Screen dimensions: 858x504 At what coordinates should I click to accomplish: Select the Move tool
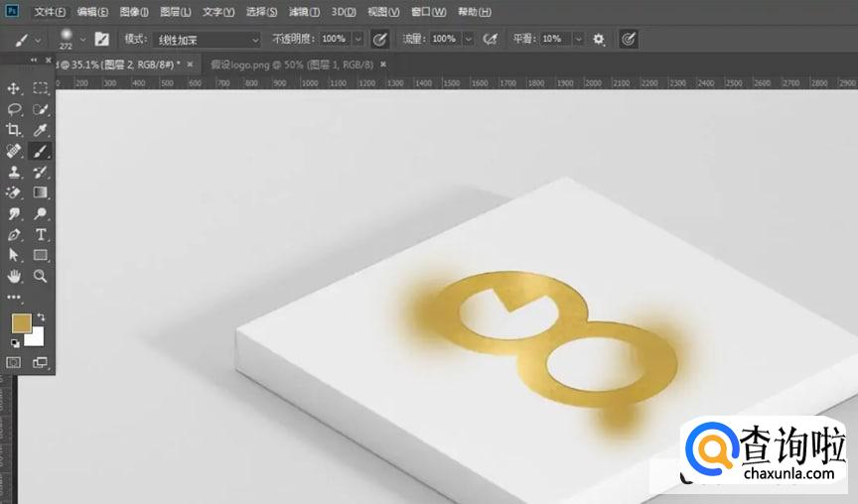(14, 88)
